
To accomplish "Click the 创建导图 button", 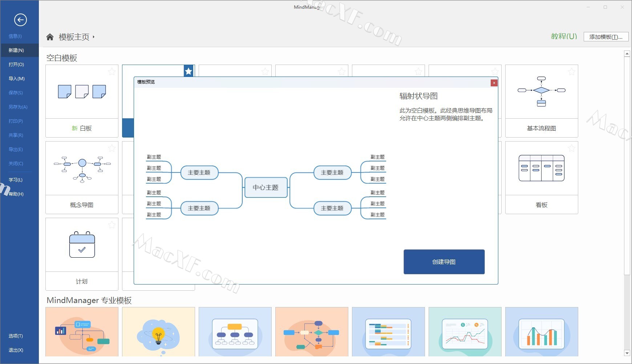I will point(444,262).
